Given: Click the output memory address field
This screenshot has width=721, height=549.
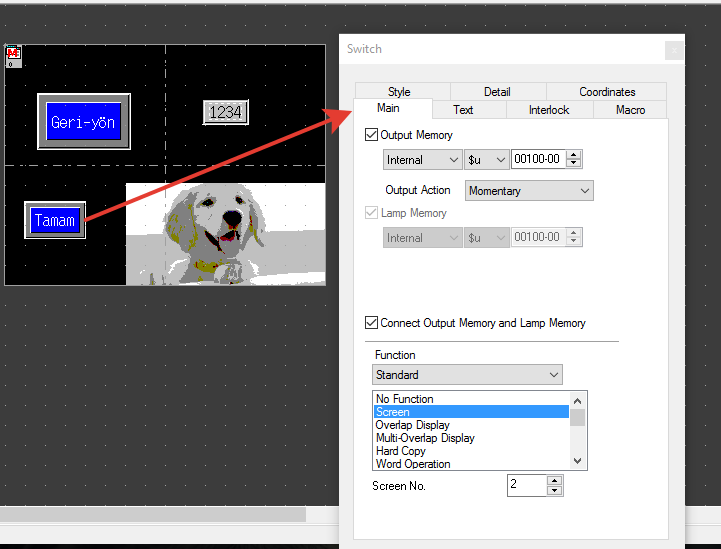Looking at the screenshot, I should coord(538,160).
